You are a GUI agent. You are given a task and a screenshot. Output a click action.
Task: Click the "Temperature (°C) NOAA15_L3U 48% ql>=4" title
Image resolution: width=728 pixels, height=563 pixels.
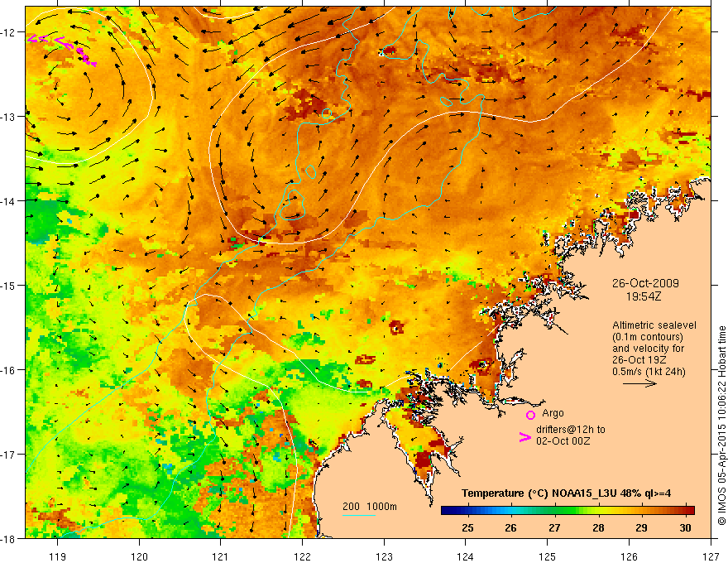coord(566,493)
